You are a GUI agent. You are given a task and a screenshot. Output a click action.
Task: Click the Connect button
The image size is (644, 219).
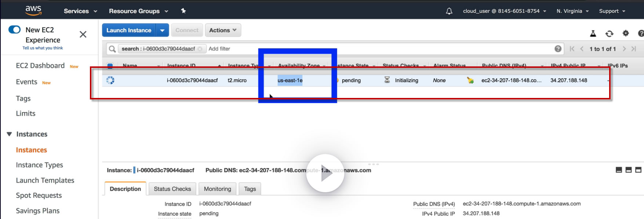[x=187, y=30]
